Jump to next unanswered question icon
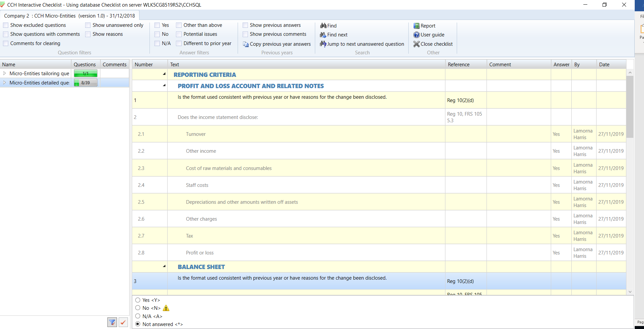Screen dimensions: 644x329 click(323, 44)
